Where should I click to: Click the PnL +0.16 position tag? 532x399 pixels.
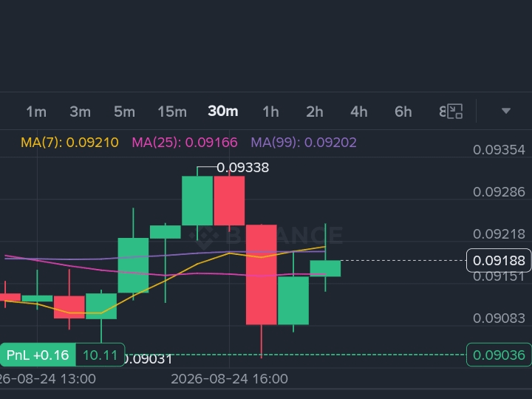38,355
